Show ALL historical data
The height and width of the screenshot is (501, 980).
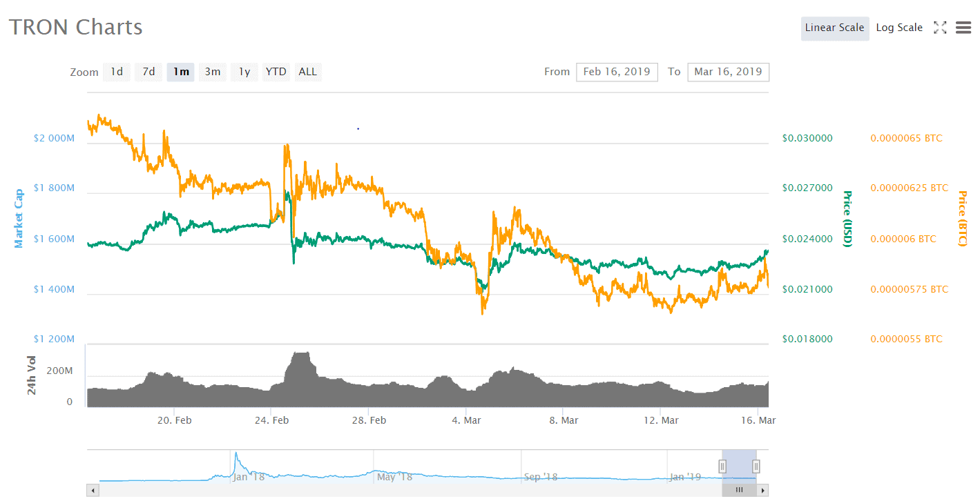[308, 72]
